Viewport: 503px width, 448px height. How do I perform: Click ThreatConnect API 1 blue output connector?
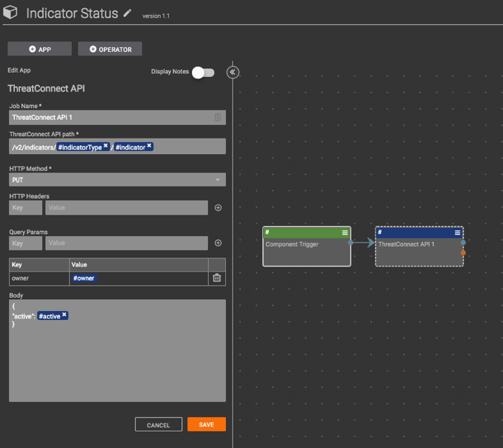463,242
